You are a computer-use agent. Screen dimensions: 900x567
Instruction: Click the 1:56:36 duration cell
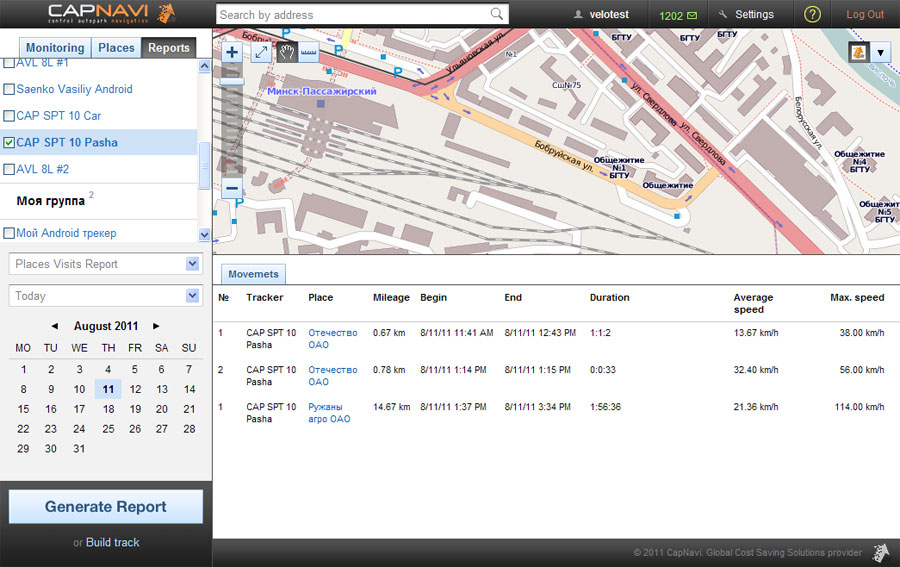tap(606, 407)
